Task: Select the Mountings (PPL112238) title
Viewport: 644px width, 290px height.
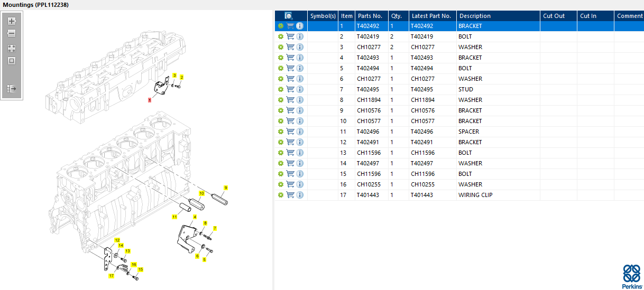Action: [x=35, y=5]
